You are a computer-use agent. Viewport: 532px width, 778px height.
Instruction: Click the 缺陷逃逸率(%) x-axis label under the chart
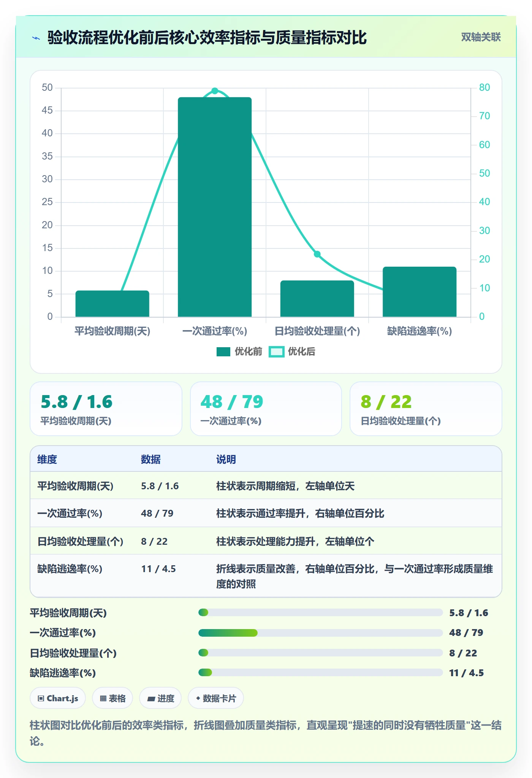click(x=420, y=331)
